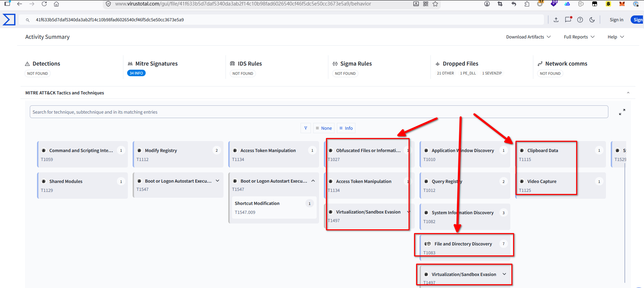Click the curved undo arrow toolbar icon
This screenshot has width=644, height=288.
[x=513, y=4]
